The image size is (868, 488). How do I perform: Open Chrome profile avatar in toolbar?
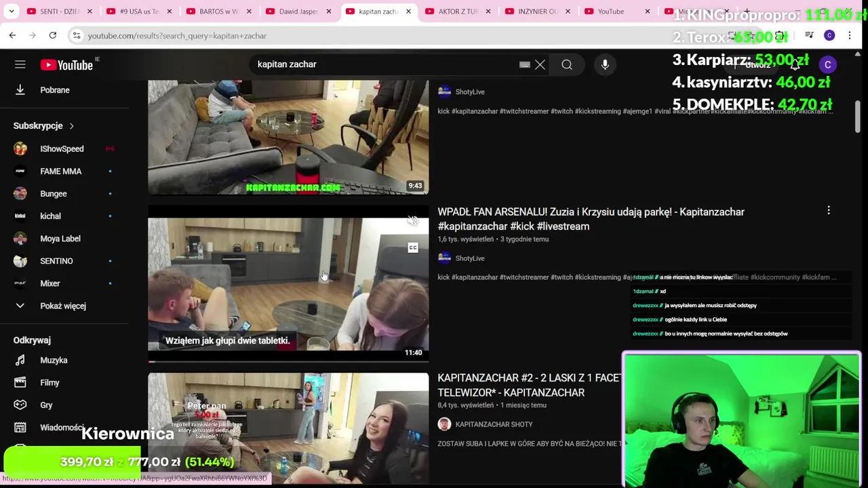coord(829,35)
